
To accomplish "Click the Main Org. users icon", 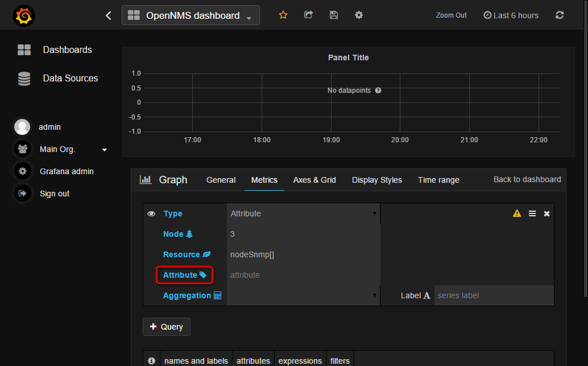I will (x=23, y=149).
